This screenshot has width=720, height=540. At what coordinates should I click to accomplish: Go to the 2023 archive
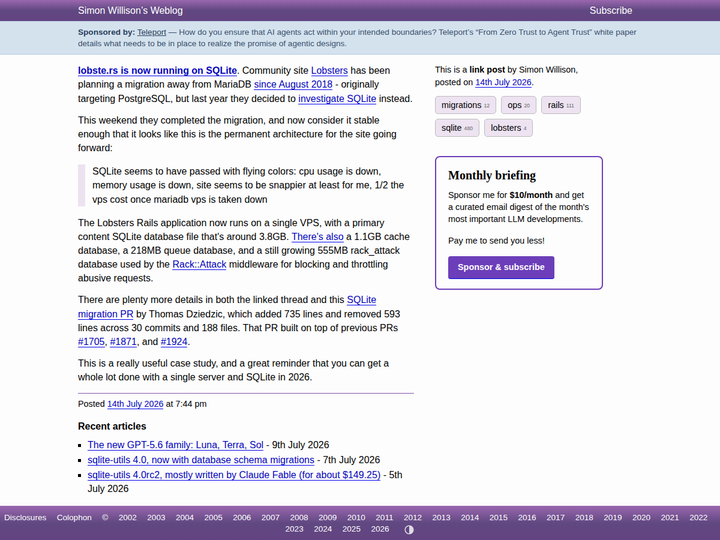294,529
